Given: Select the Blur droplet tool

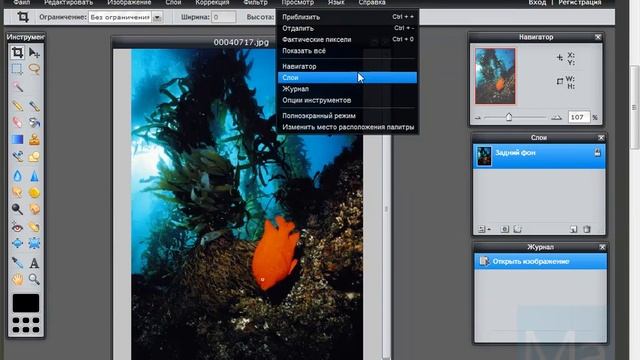Looking at the screenshot, I should coord(17,176).
